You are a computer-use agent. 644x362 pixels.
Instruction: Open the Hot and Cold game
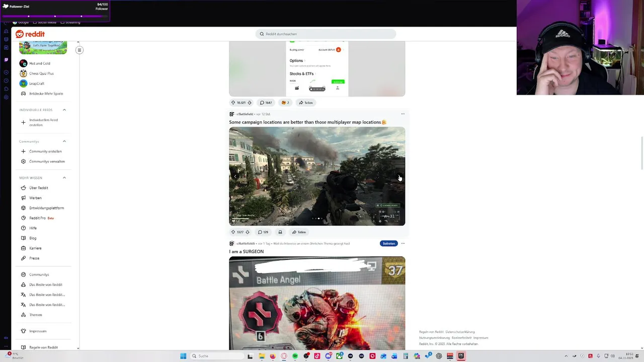pos(39,63)
